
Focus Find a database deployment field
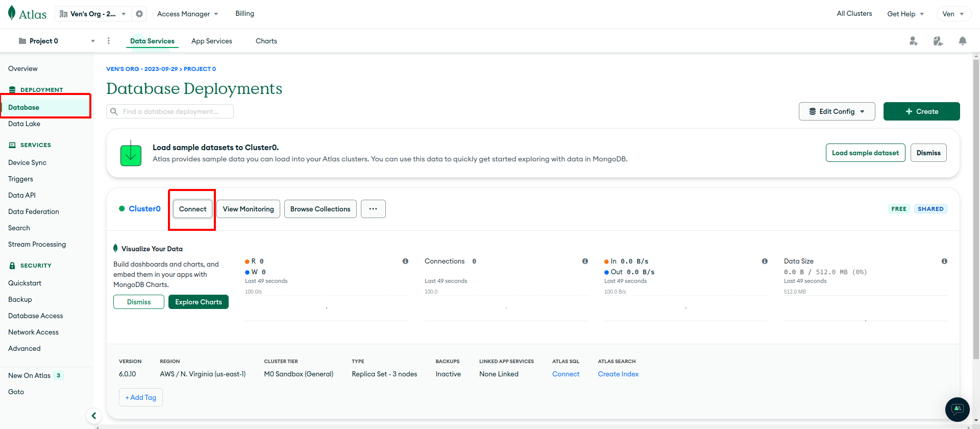tap(170, 111)
